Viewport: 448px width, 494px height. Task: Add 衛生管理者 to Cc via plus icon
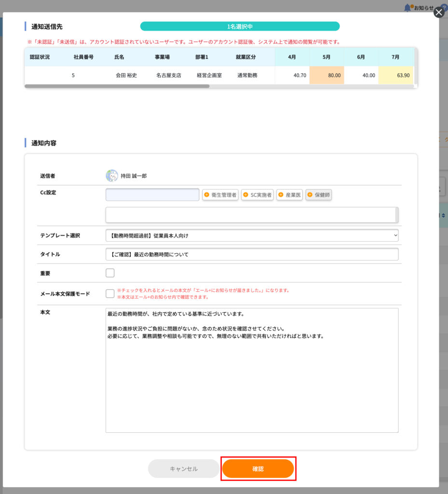pos(207,195)
